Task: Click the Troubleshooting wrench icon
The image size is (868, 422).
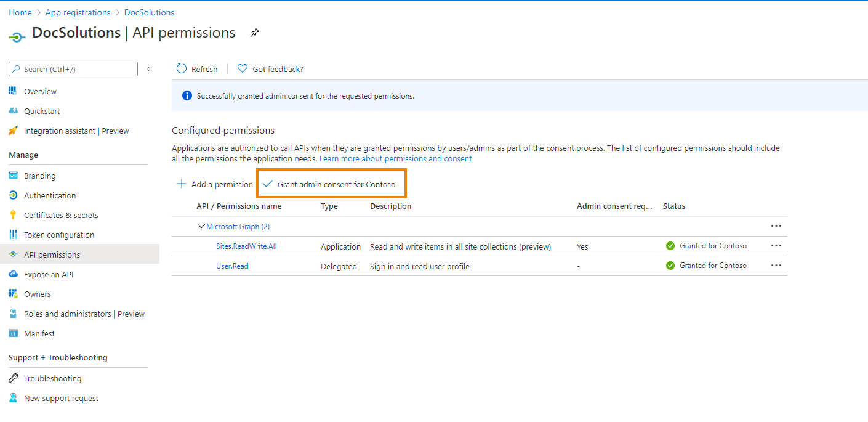Action: [x=13, y=378]
